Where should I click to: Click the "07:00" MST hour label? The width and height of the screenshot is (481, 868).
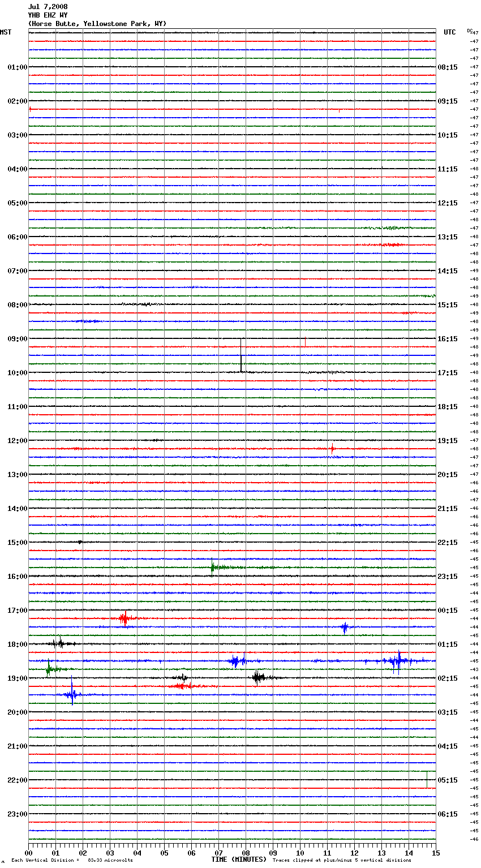[x=18, y=271]
